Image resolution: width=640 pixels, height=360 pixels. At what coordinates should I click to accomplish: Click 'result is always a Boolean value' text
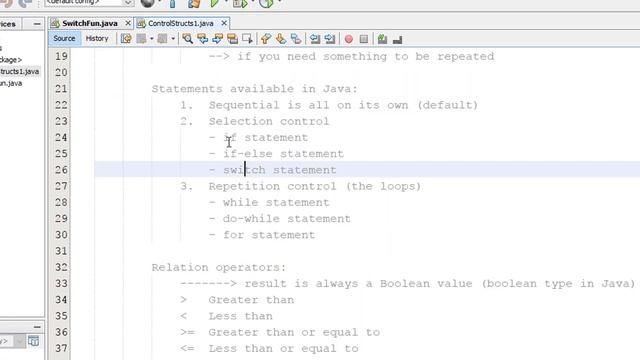358,284
